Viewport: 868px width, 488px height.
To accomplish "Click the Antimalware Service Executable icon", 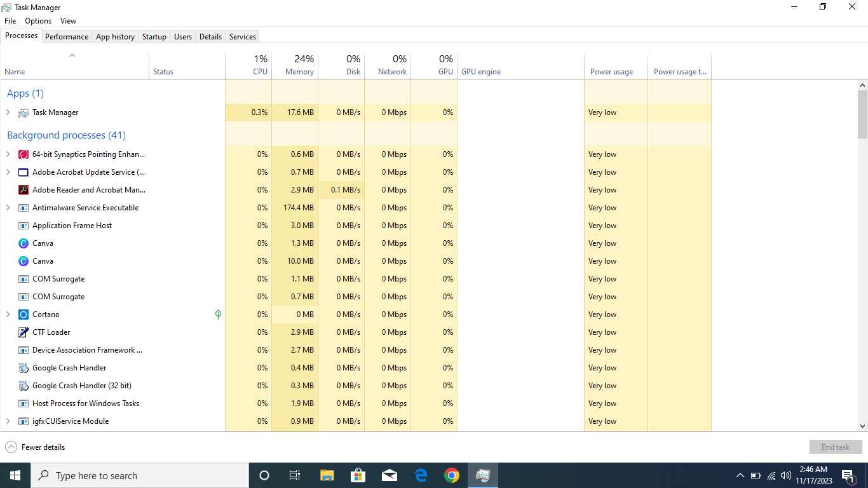I will coord(24,208).
